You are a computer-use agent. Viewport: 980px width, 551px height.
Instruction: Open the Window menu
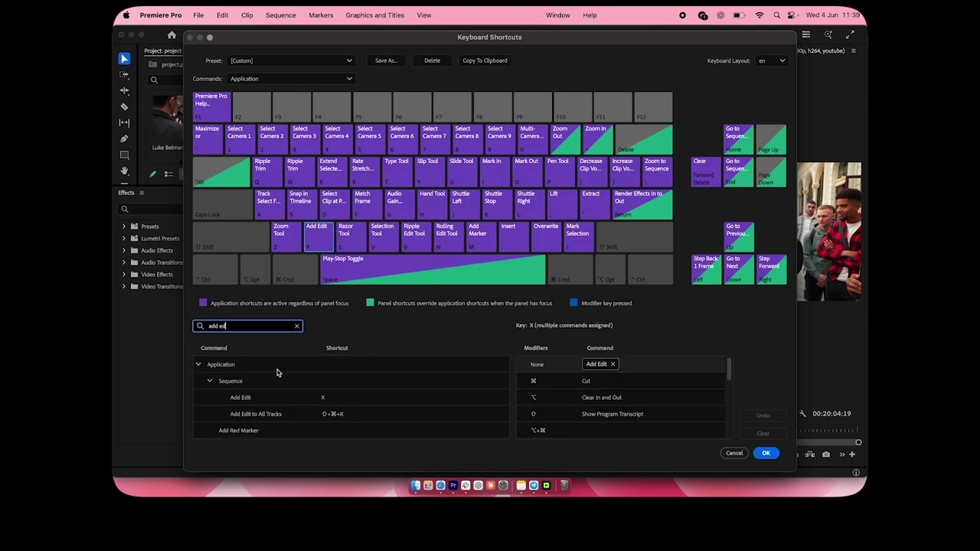click(558, 15)
